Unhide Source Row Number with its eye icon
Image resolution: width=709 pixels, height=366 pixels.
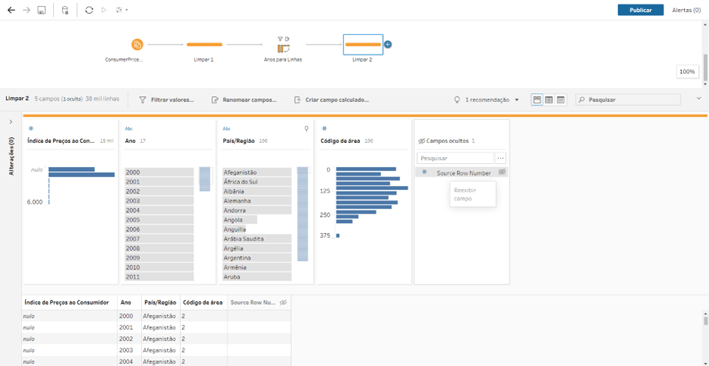[x=501, y=172]
